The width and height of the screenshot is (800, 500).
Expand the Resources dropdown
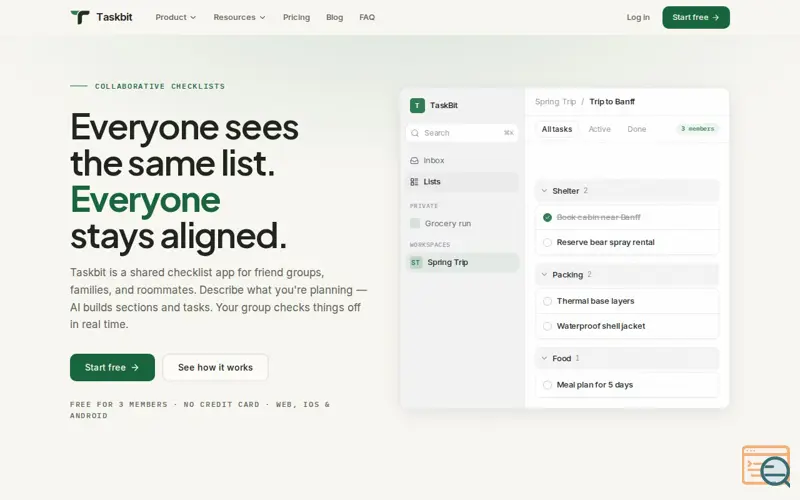tap(239, 17)
